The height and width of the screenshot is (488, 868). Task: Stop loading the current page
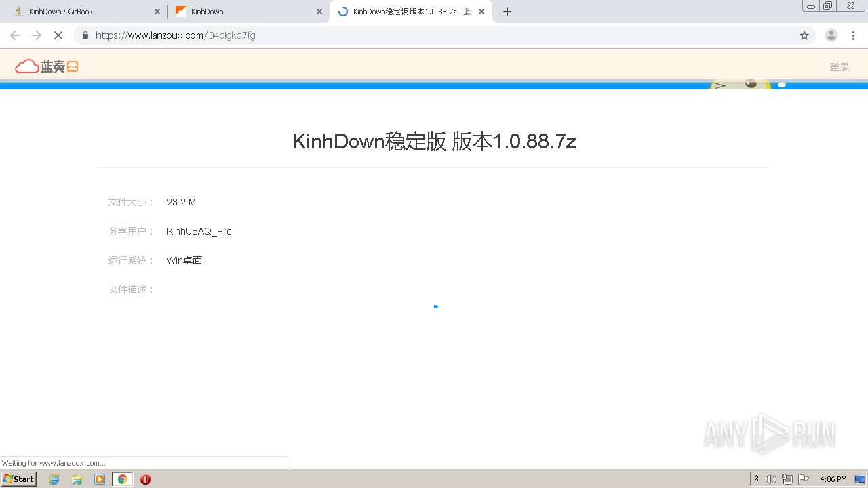click(58, 35)
